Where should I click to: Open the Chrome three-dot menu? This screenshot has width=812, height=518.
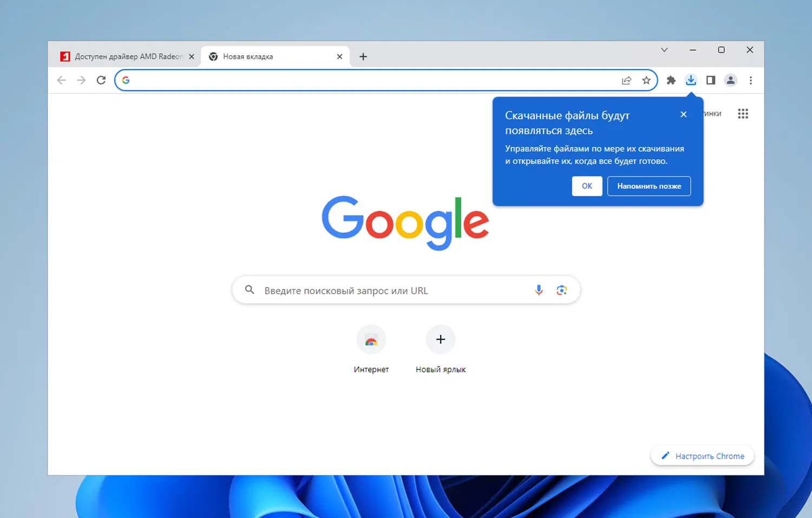click(751, 80)
